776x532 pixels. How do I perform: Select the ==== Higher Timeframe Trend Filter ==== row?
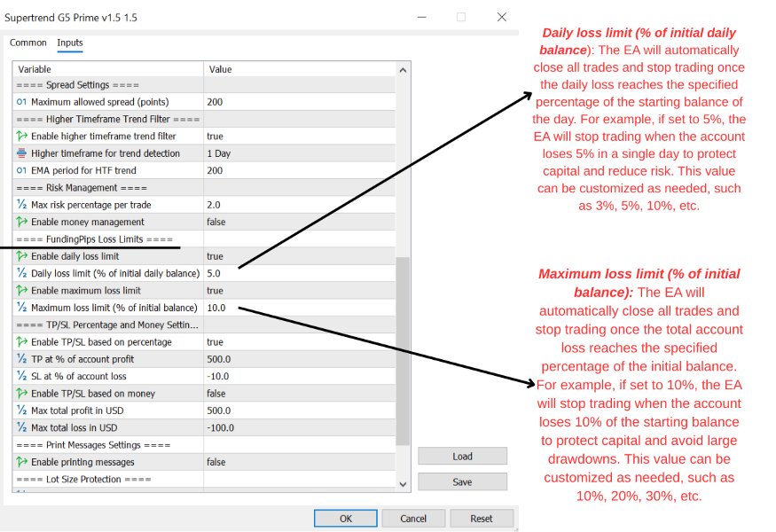(x=204, y=119)
